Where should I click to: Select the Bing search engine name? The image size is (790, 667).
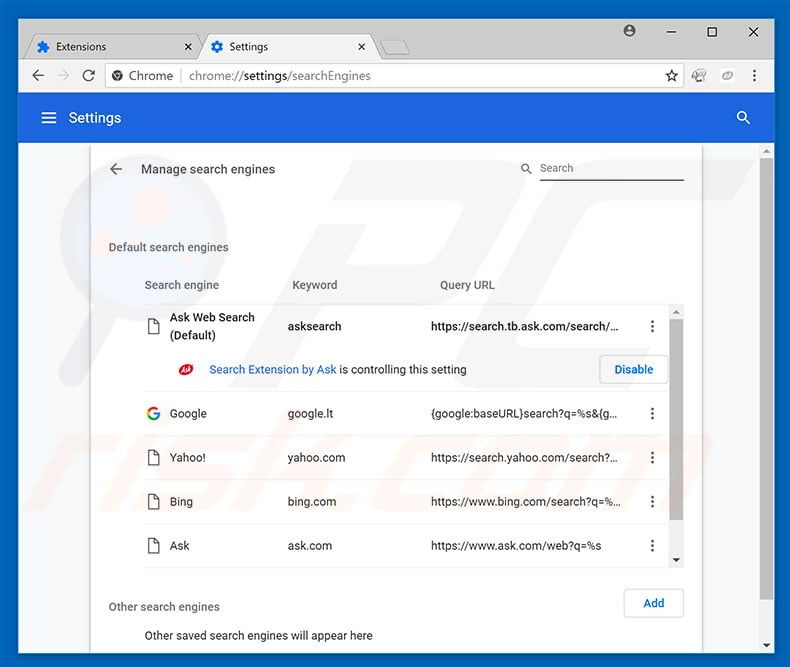pyautogui.click(x=181, y=502)
